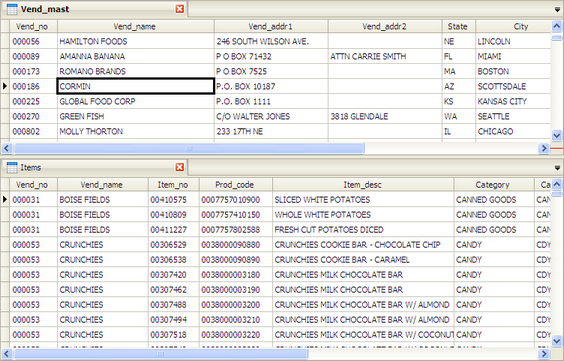564x361 pixels.
Task: Select MOLLY THORTON cell
Action: pos(136,131)
